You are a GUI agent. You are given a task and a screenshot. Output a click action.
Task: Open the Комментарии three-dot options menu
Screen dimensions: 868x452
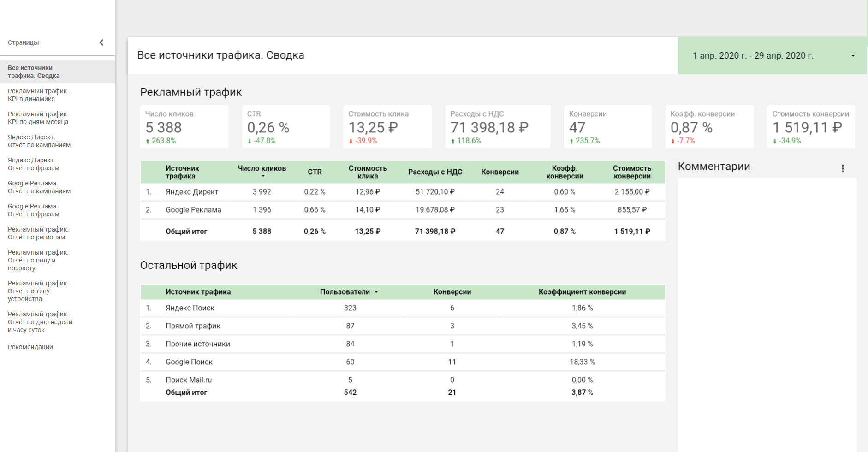click(x=842, y=168)
